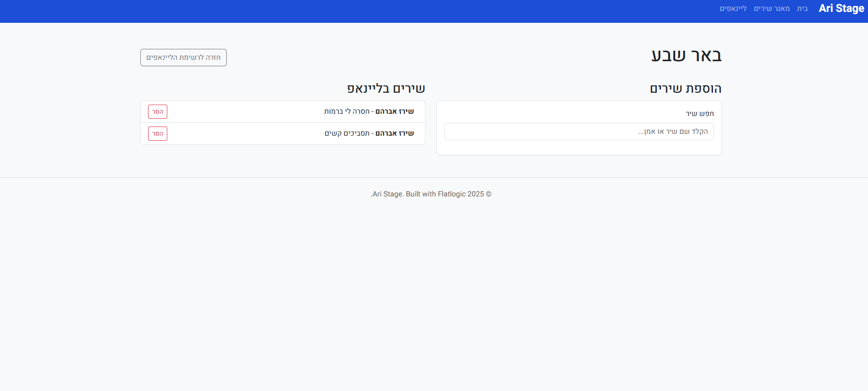Image resolution: width=868 pixels, height=391 pixels.
Task: Click the חפש שיר field label
Action: (699, 114)
